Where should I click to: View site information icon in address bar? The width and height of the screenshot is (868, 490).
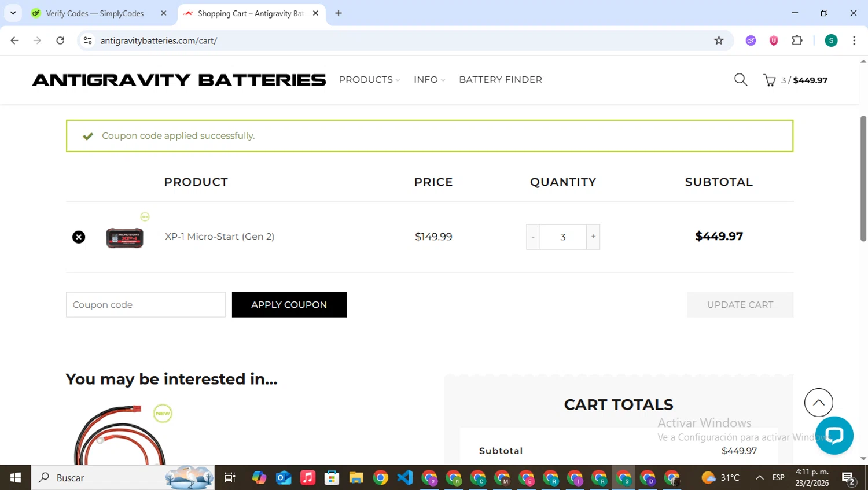[x=87, y=40]
